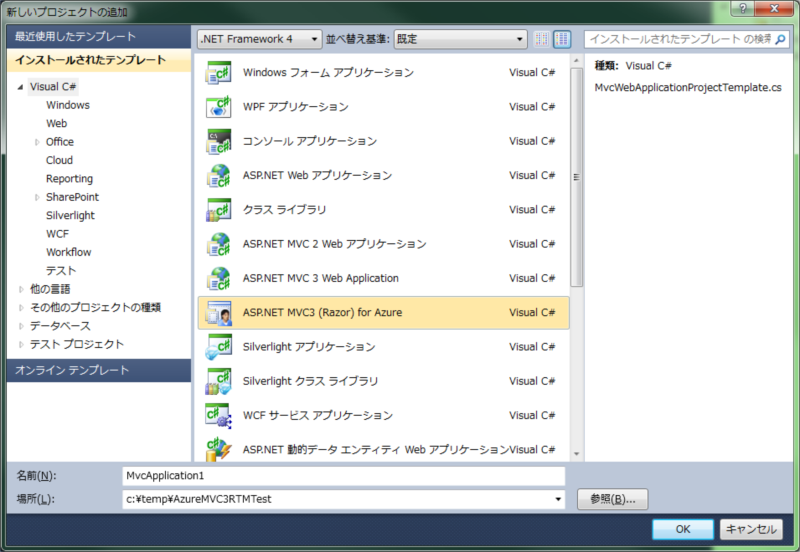Screen dimensions: 800x552
Task: Select the Silverlight アプリケーション template text
Action: pos(309,346)
